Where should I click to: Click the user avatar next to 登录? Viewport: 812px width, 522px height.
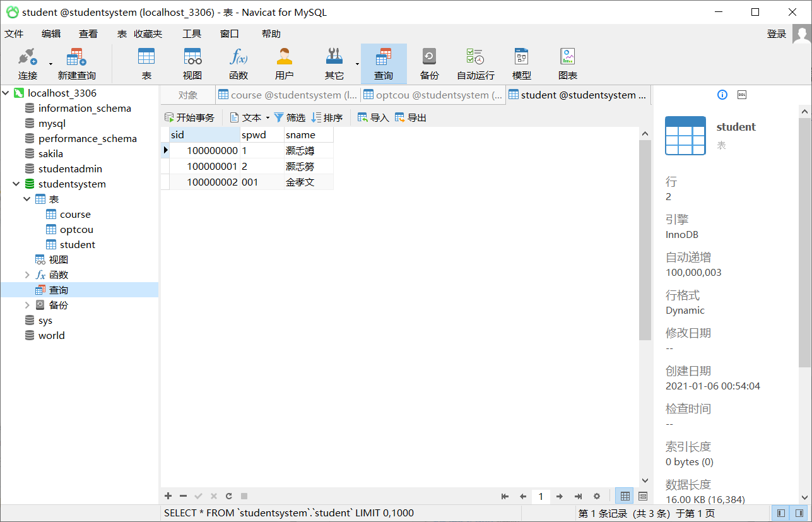[801, 34]
